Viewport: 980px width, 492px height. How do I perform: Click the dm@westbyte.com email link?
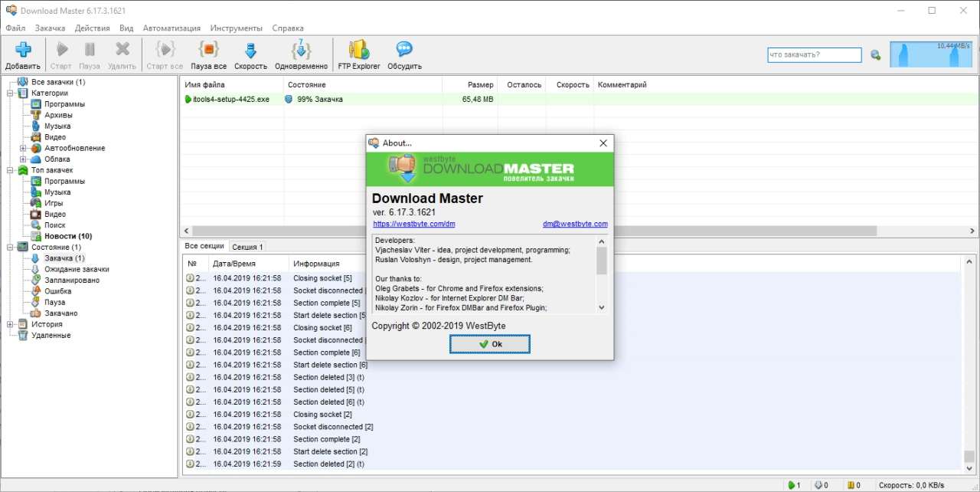tap(575, 224)
